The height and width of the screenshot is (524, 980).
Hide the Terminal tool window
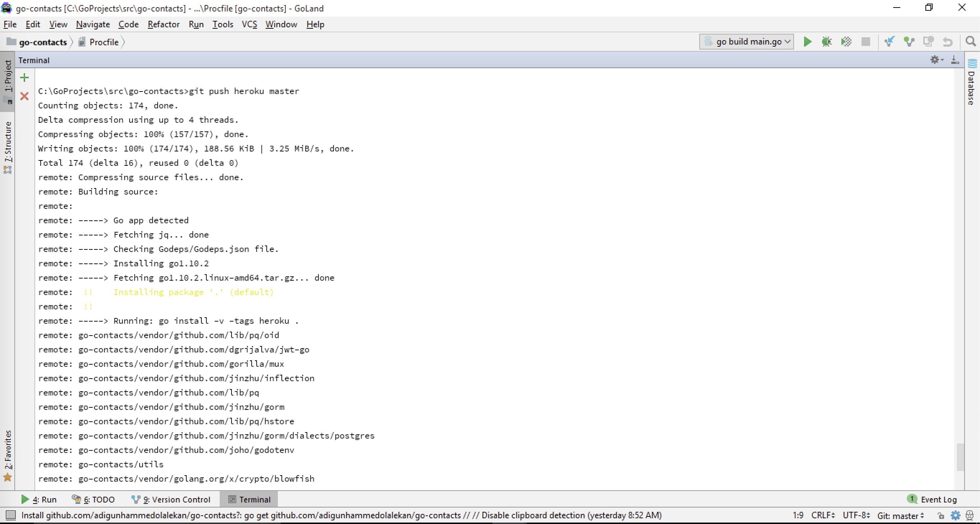955,60
